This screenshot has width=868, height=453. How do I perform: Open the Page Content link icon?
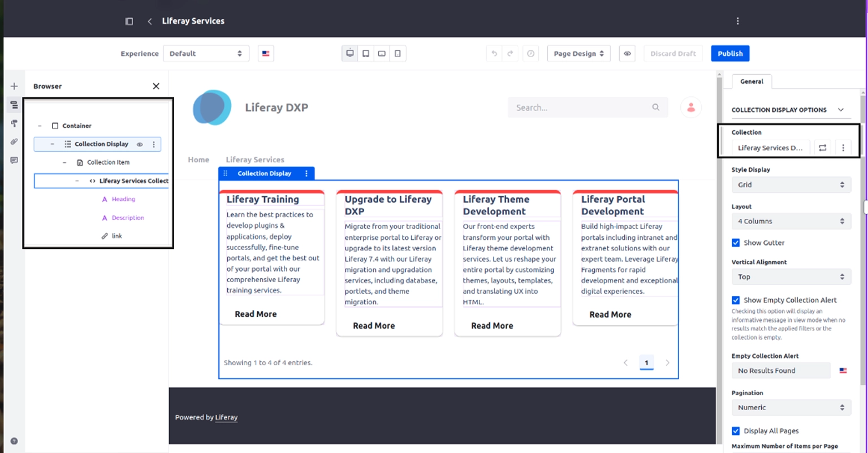click(x=14, y=142)
